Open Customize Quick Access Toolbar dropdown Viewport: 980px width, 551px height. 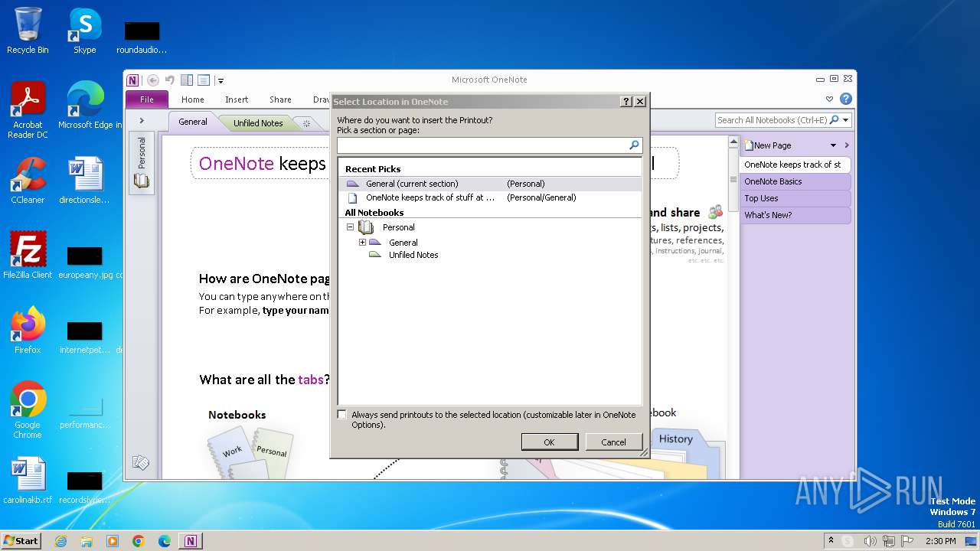220,80
